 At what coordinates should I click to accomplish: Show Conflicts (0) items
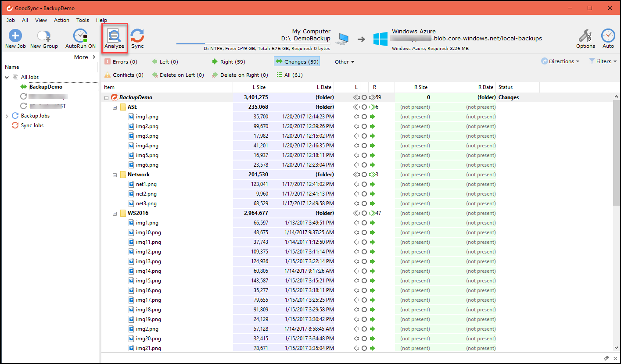pos(124,75)
